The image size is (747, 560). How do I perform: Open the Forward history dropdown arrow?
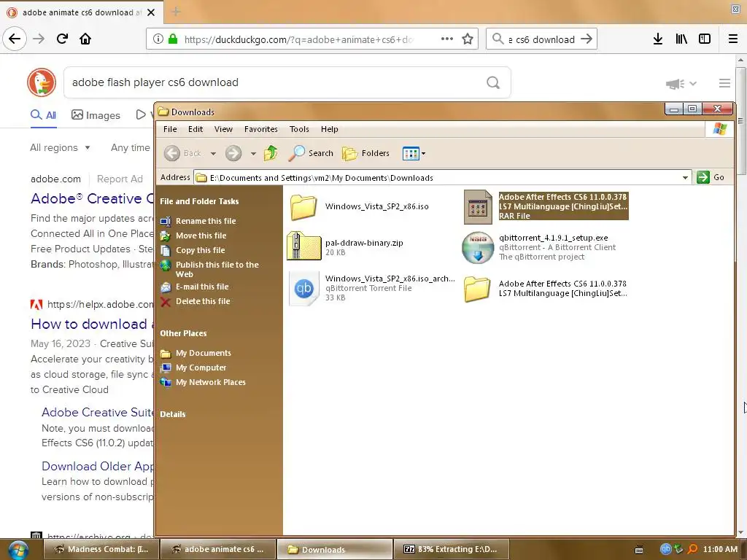pyautogui.click(x=253, y=153)
